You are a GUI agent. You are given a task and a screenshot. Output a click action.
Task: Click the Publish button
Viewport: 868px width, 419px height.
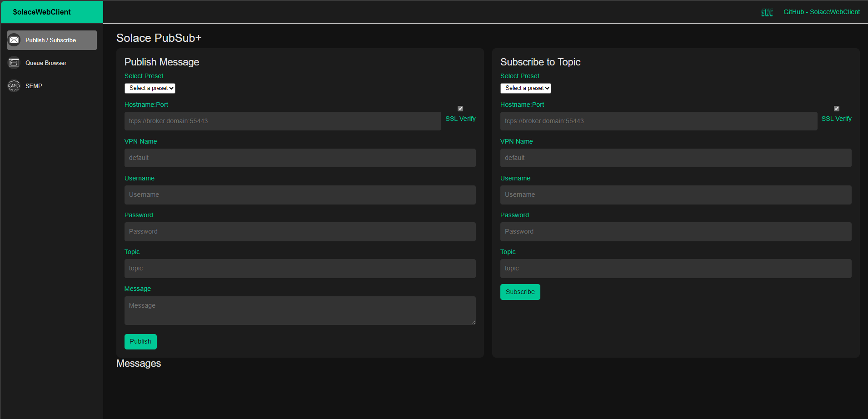(x=140, y=341)
